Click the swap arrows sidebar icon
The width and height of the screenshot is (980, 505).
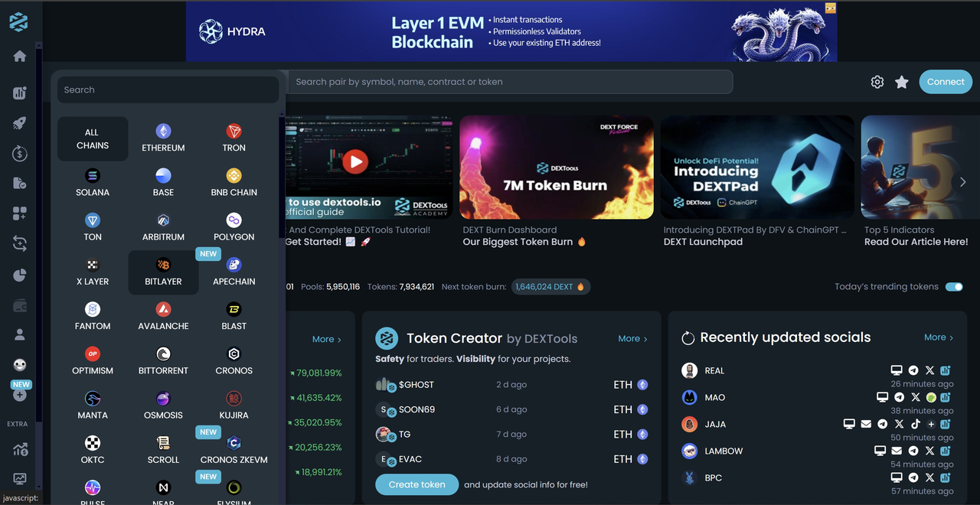(20, 244)
